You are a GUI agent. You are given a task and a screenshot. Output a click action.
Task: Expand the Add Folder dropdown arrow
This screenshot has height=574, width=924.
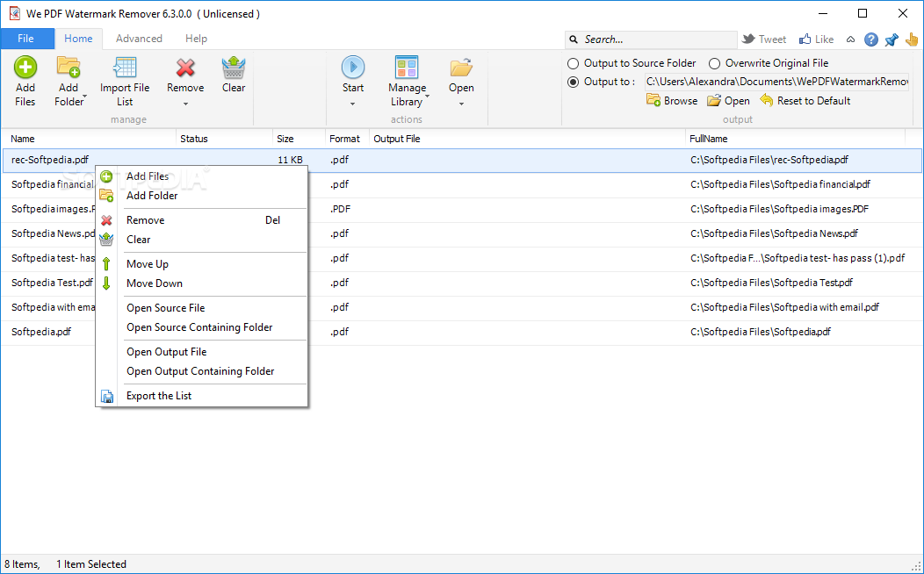[x=85, y=97]
